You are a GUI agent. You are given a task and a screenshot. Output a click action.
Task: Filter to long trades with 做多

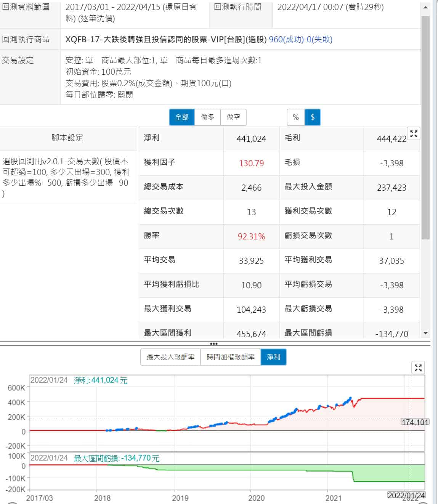tap(208, 117)
